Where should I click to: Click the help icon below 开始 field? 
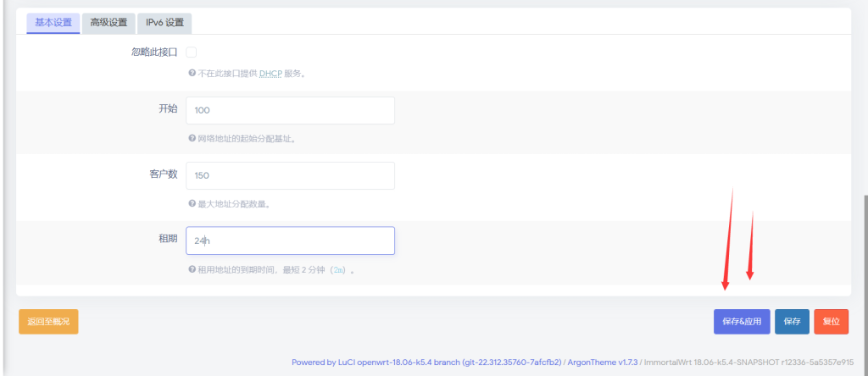[x=192, y=139]
